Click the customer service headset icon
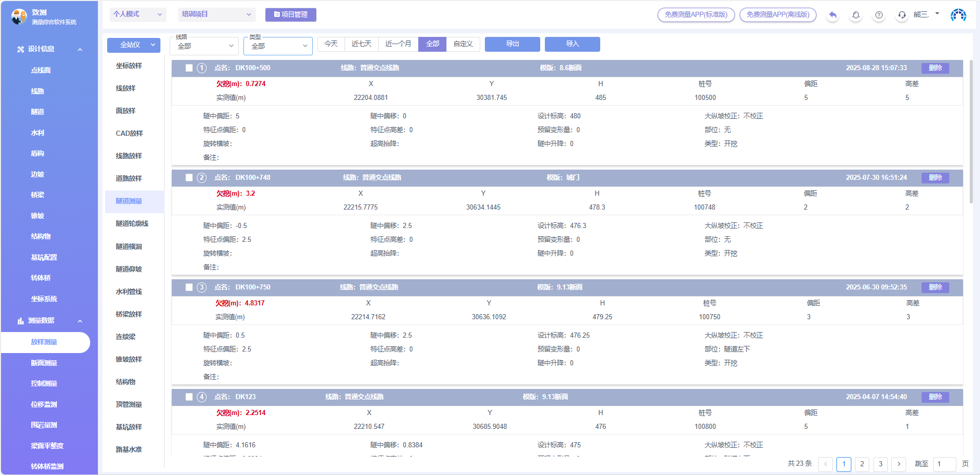Image resolution: width=980 pixels, height=475 pixels. tap(902, 15)
